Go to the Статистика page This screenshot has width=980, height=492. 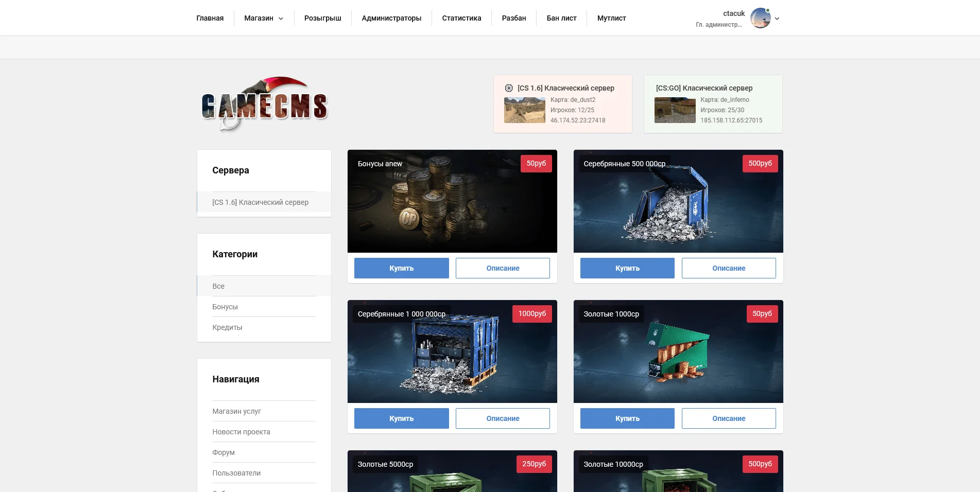click(x=461, y=18)
